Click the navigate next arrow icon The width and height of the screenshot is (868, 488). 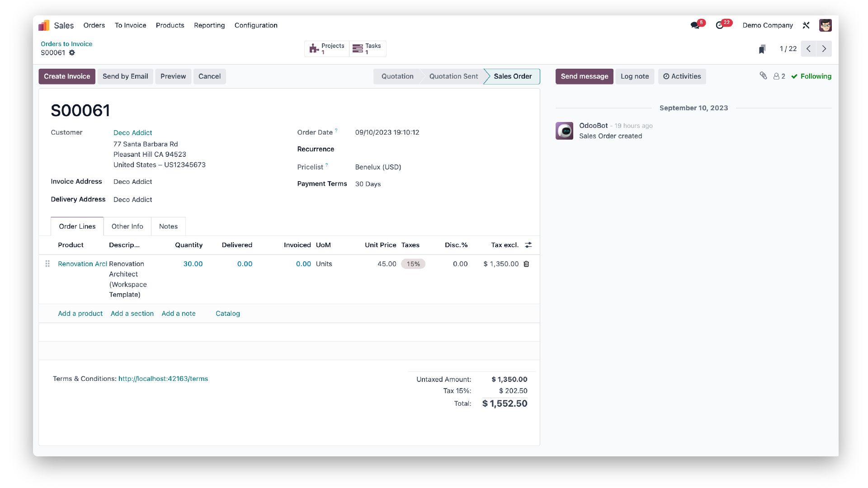(x=825, y=48)
